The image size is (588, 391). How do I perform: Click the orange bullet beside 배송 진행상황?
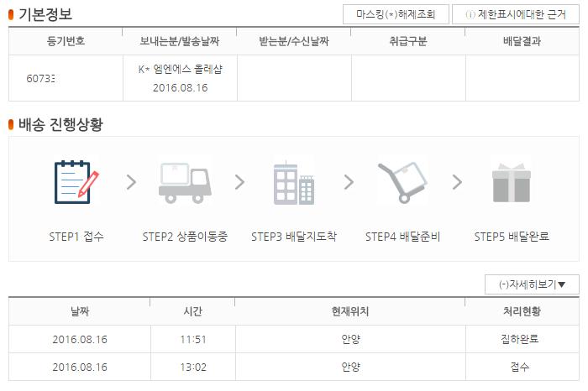[11, 124]
